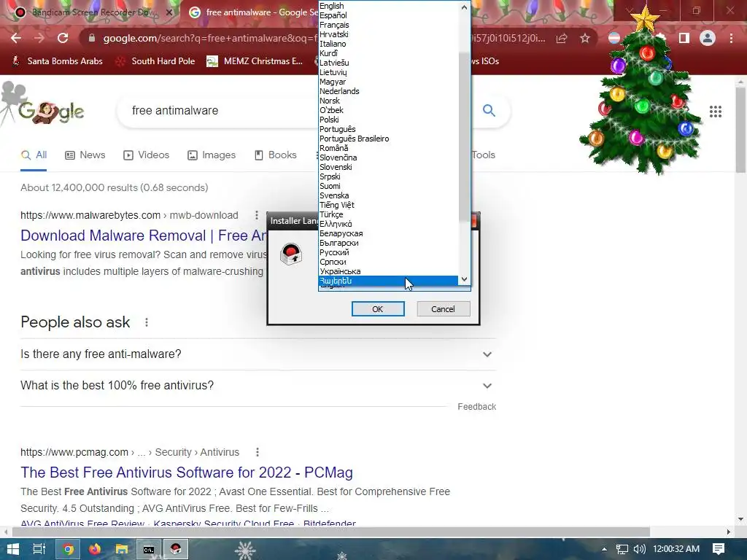Click the Feedback link
Image resolution: width=747 pixels, height=560 pixels.
(x=477, y=407)
